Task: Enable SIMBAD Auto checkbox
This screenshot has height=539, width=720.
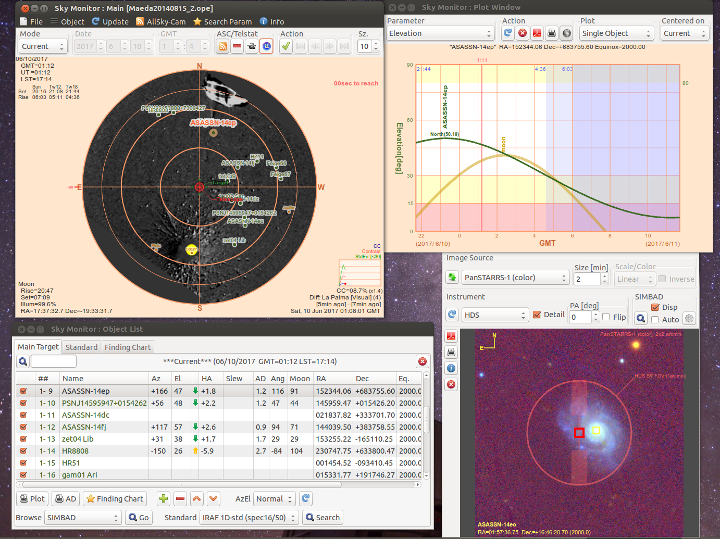Action: click(655, 320)
